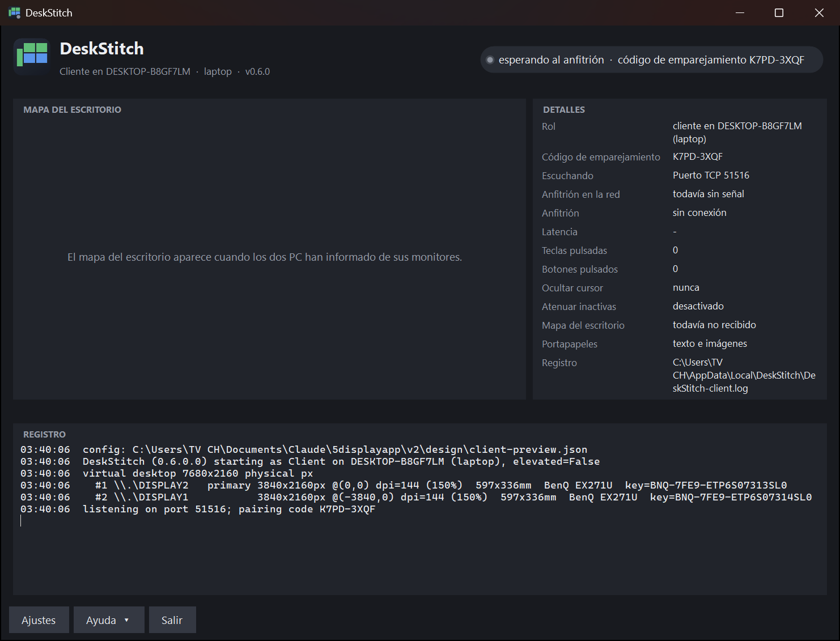Click the "Ocultar cursor" label
This screenshot has height=641, width=840.
pyautogui.click(x=572, y=288)
